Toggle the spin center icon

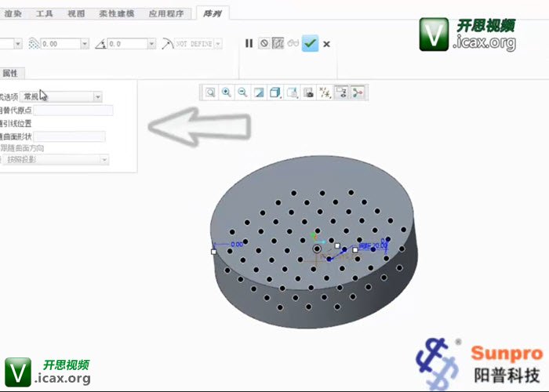(358, 93)
